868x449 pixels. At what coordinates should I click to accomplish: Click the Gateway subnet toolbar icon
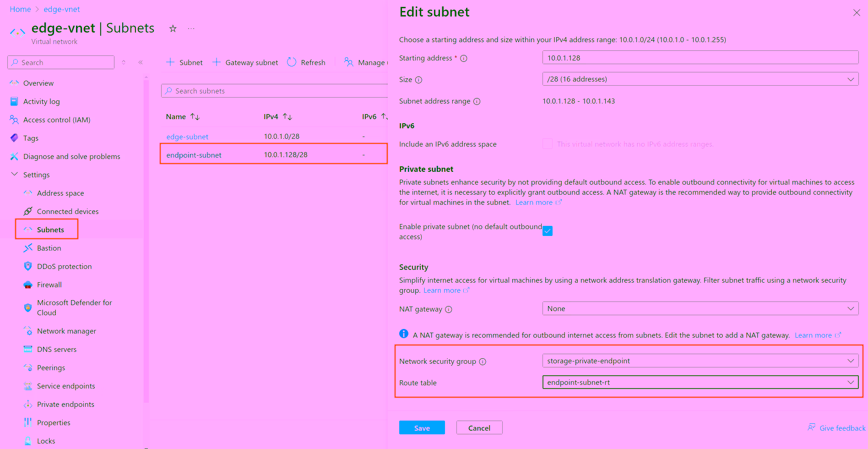point(216,62)
